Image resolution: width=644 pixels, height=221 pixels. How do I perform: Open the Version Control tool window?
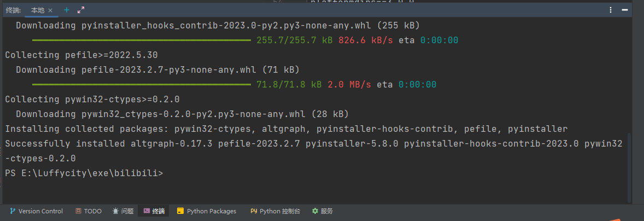tap(36, 211)
